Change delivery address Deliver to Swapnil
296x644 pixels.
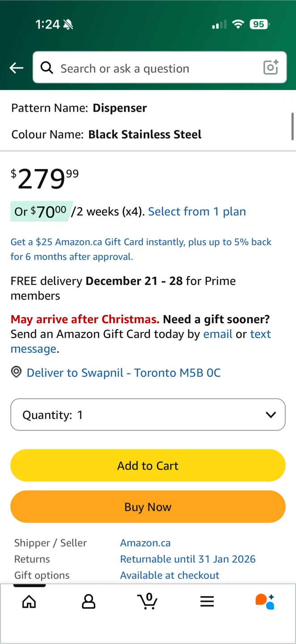[x=123, y=373]
